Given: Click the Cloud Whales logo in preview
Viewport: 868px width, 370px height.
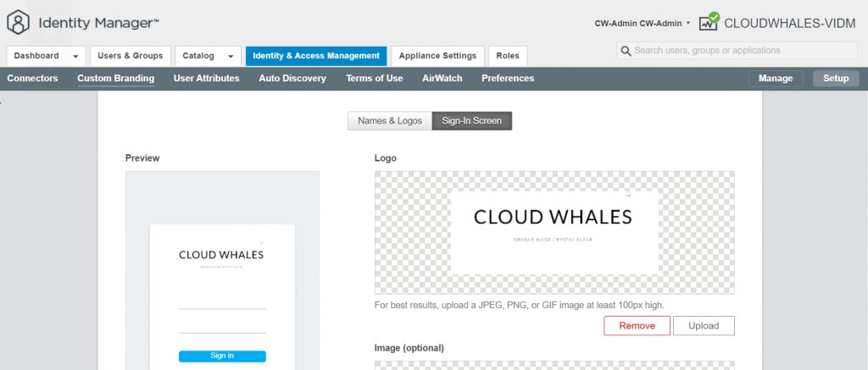Looking at the screenshot, I should pyautogui.click(x=221, y=256).
